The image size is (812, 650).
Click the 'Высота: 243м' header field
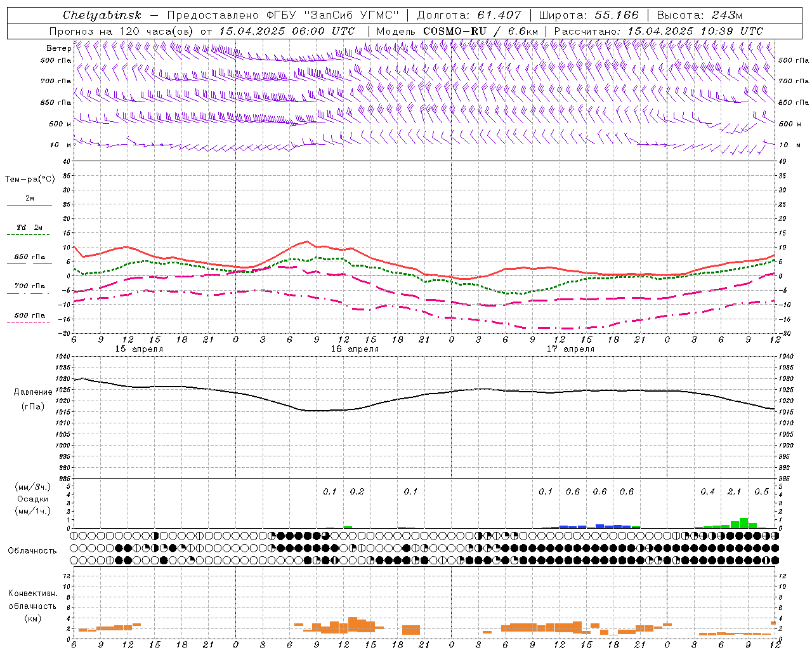(700, 15)
